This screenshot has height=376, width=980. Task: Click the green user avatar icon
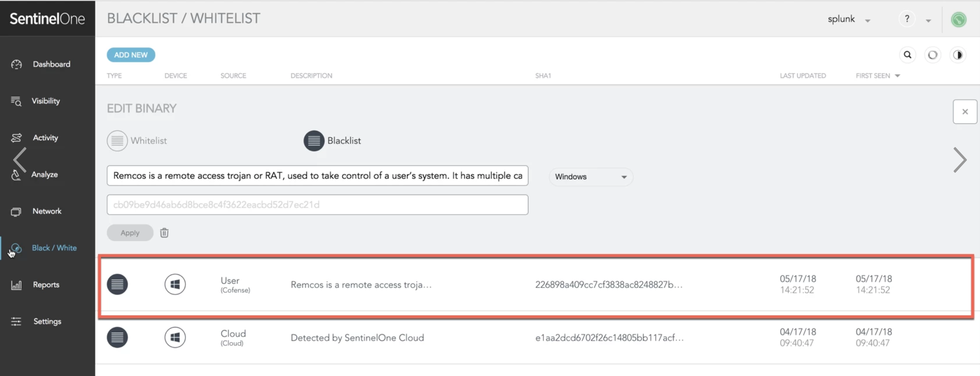958,19
